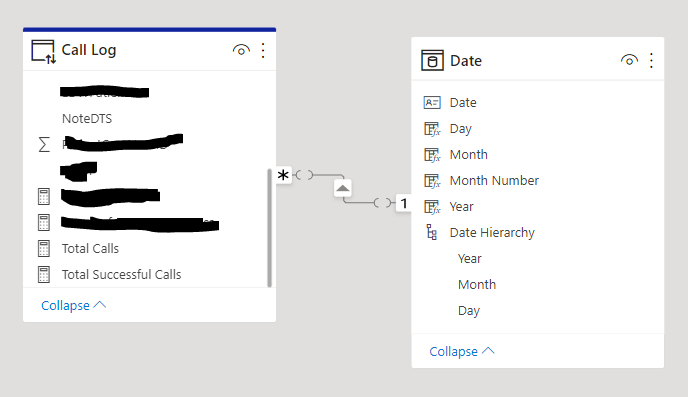Toggle visibility eye on Call Log table
The height and width of the screenshot is (397, 688).
tap(241, 50)
